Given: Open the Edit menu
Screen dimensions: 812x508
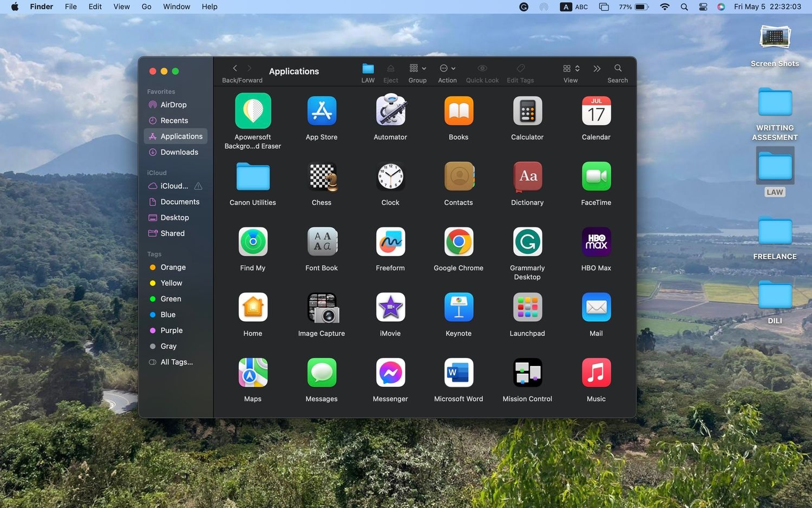Looking at the screenshot, I should (95, 6).
